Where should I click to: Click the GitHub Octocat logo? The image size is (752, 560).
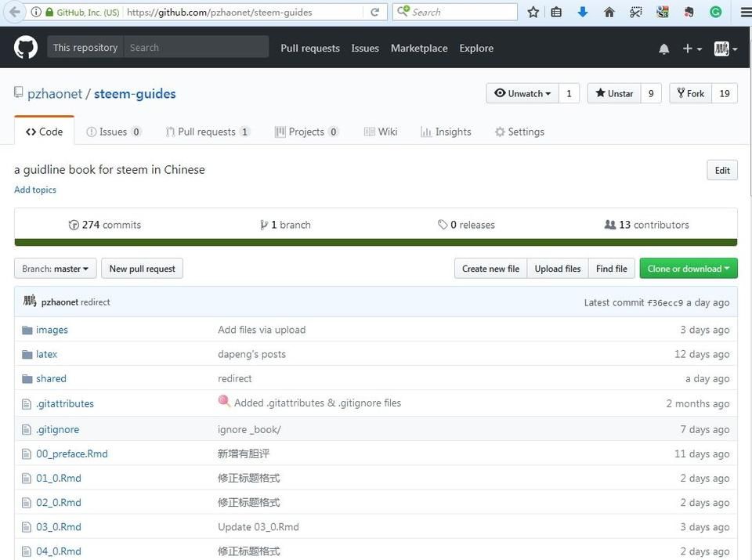pyautogui.click(x=26, y=48)
